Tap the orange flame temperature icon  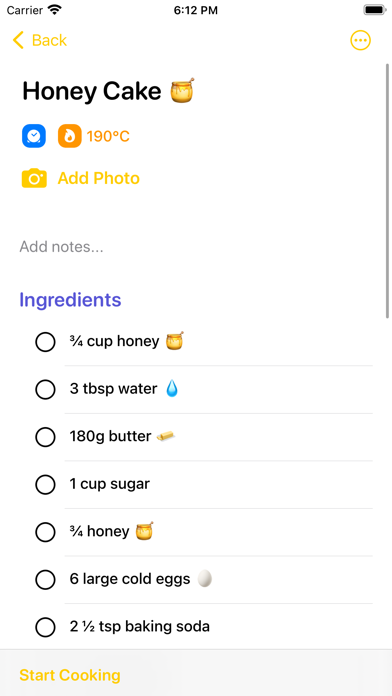tap(70, 136)
